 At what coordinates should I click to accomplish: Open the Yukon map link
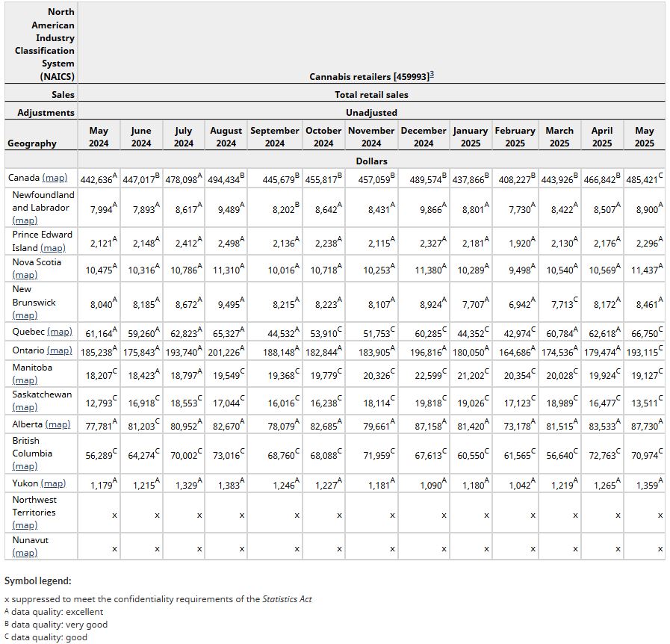[53, 483]
